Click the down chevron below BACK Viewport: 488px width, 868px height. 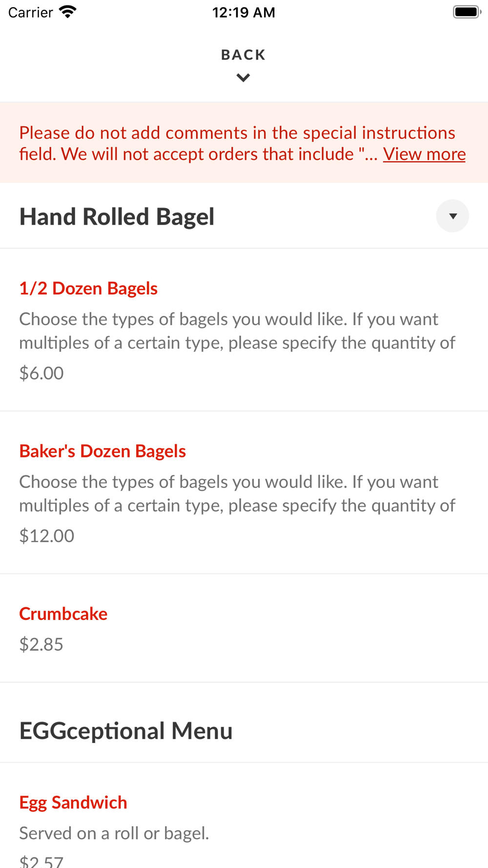(x=243, y=78)
